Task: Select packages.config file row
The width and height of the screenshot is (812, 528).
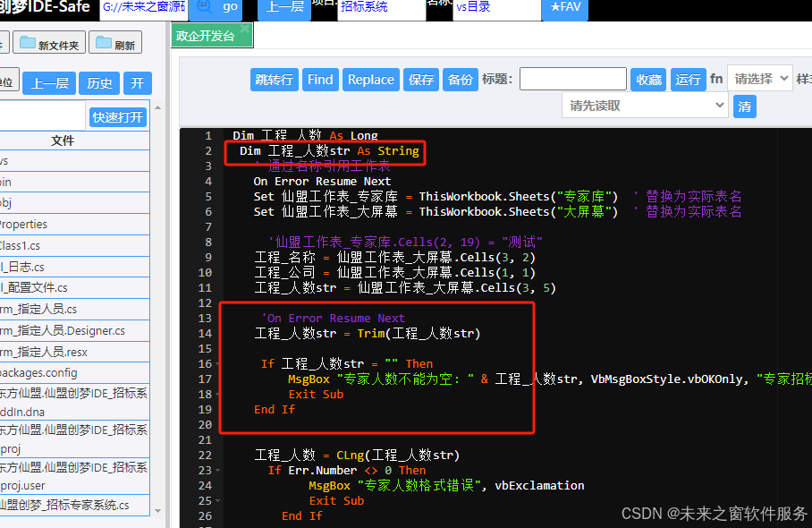Action: [x=74, y=372]
